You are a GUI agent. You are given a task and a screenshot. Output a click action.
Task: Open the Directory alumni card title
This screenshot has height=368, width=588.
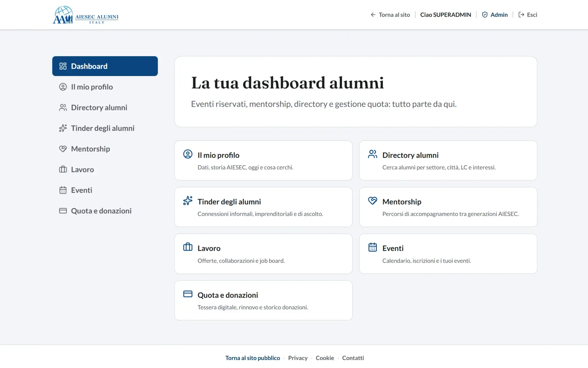(410, 155)
